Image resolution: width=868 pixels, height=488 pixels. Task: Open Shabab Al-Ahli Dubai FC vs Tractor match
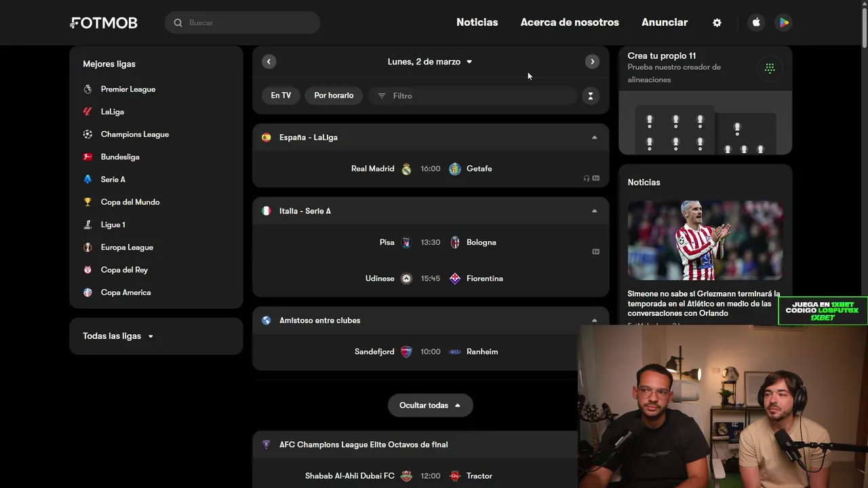click(415, 476)
